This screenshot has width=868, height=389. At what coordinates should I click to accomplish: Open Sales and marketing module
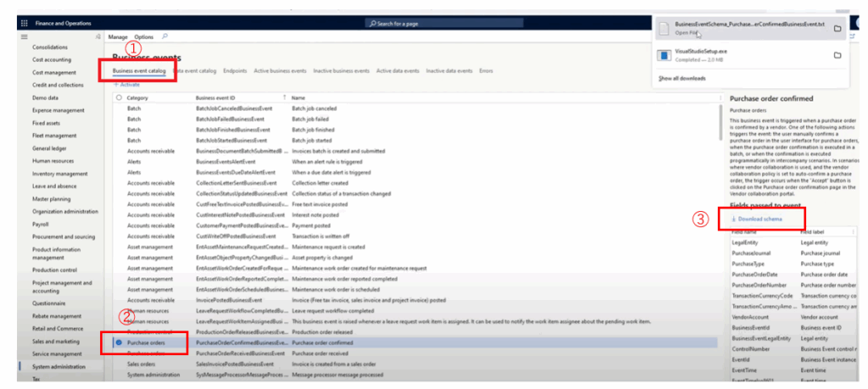click(x=55, y=342)
